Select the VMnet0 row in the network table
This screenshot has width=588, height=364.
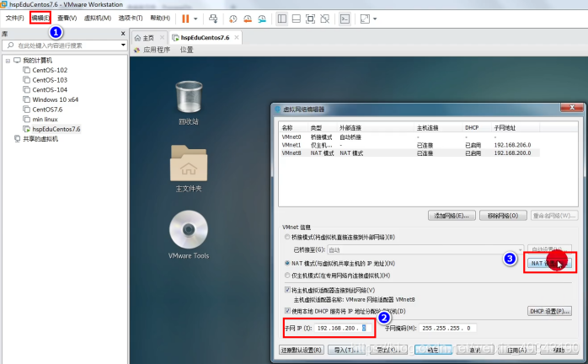[409, 137]
